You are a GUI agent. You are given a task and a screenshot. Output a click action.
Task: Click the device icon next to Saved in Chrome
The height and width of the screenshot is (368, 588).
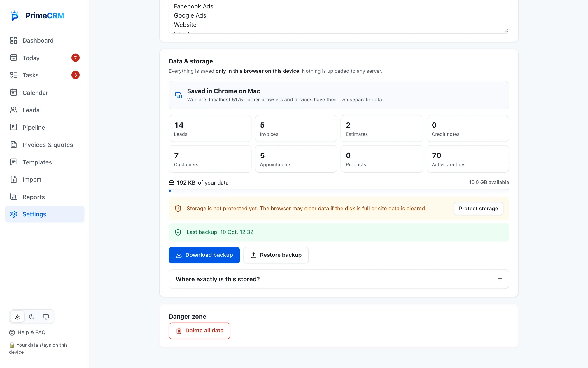pyautogui.click(x=178, y=95)
